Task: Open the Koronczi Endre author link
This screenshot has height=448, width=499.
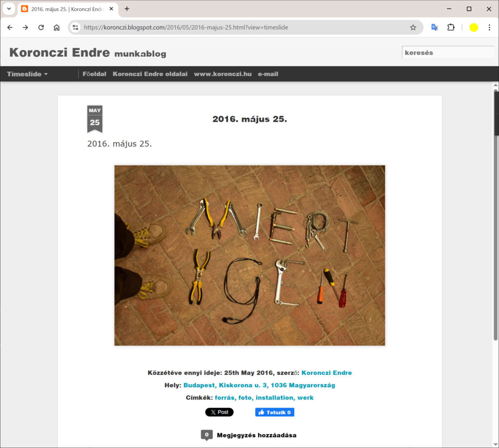Action: (x=326, y=373)
